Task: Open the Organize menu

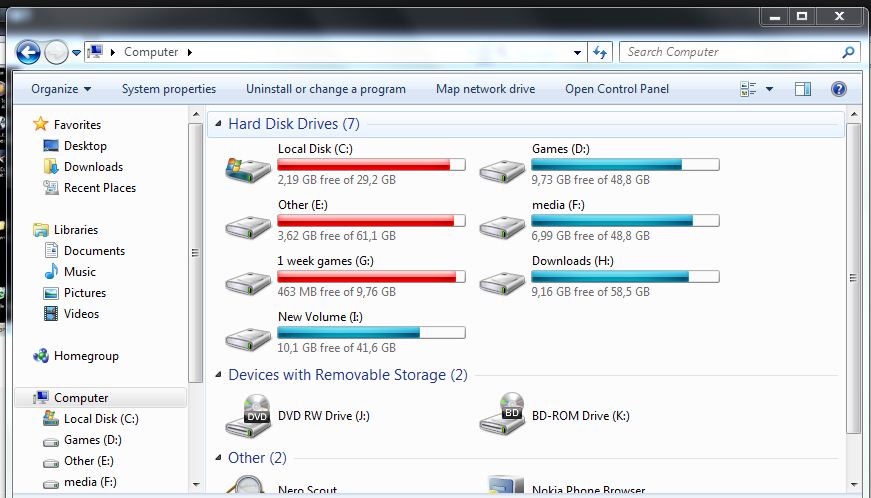Action: [61, 89]
